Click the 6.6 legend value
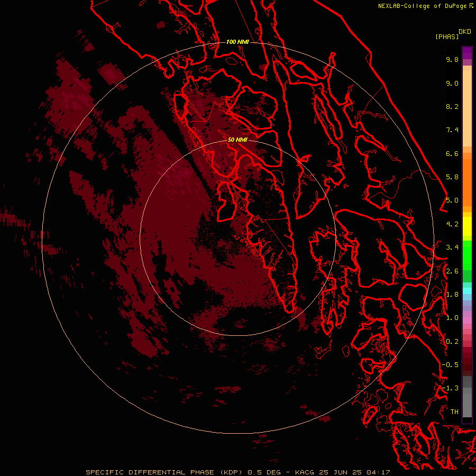The width and height of the screenshot is (476, 476). coord(452,153)
